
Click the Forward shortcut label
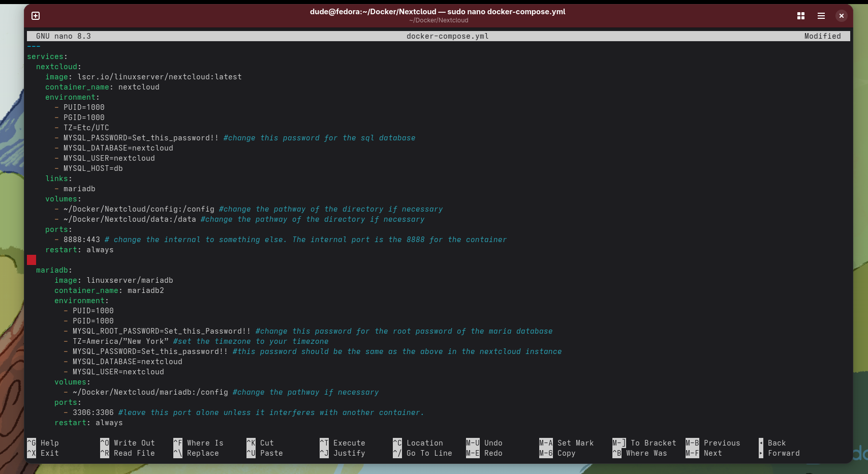coord(784,453)
